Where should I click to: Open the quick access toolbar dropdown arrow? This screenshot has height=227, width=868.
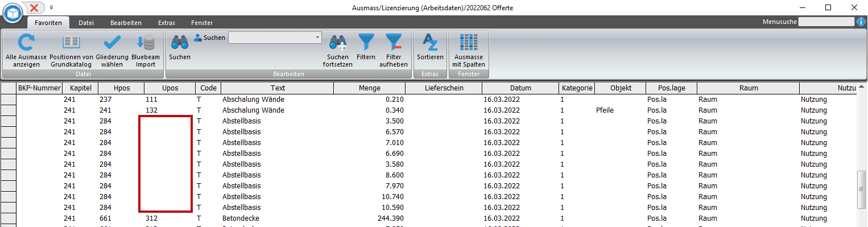51,7
